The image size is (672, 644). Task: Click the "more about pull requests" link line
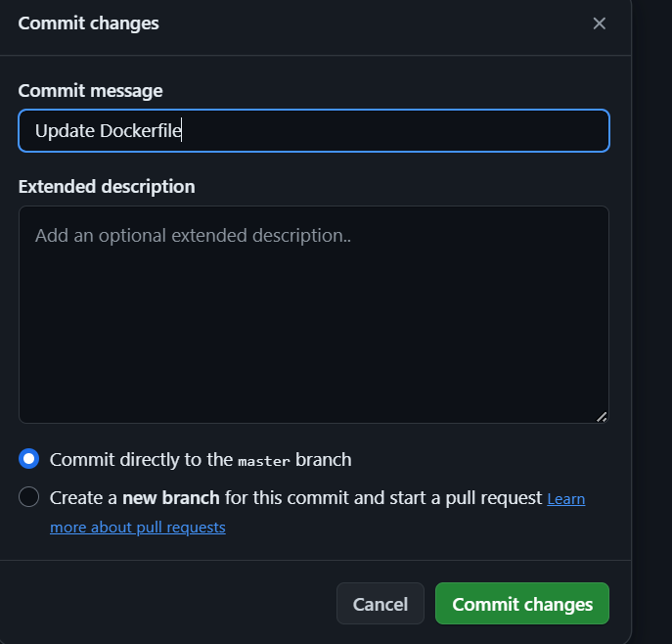pos(138,528)
